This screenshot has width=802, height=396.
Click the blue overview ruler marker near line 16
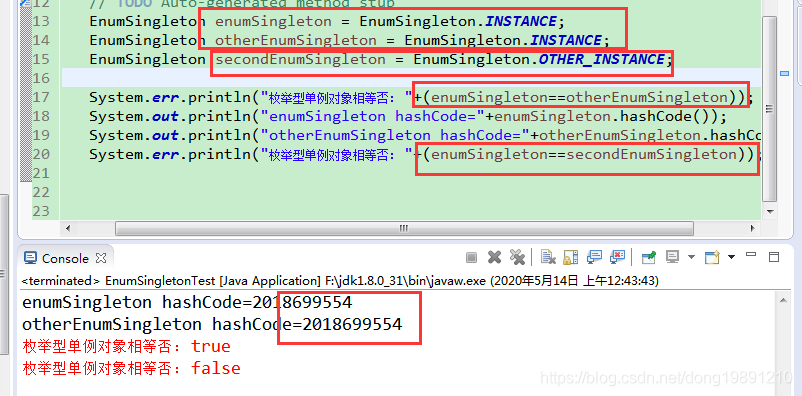pos(785,74)
